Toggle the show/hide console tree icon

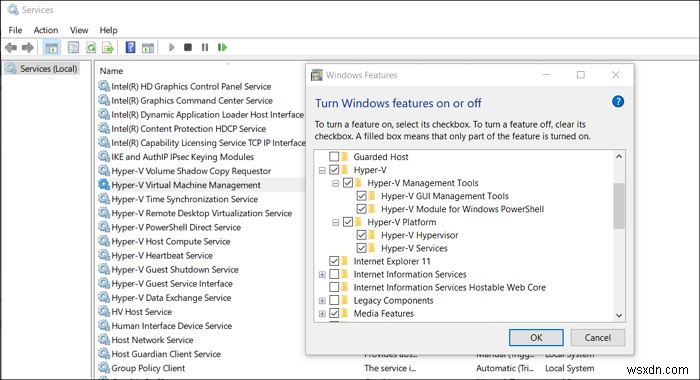tap(52, 47)
